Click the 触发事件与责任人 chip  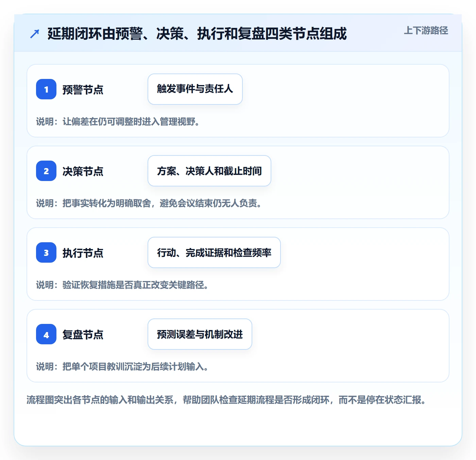click(195, 89)
